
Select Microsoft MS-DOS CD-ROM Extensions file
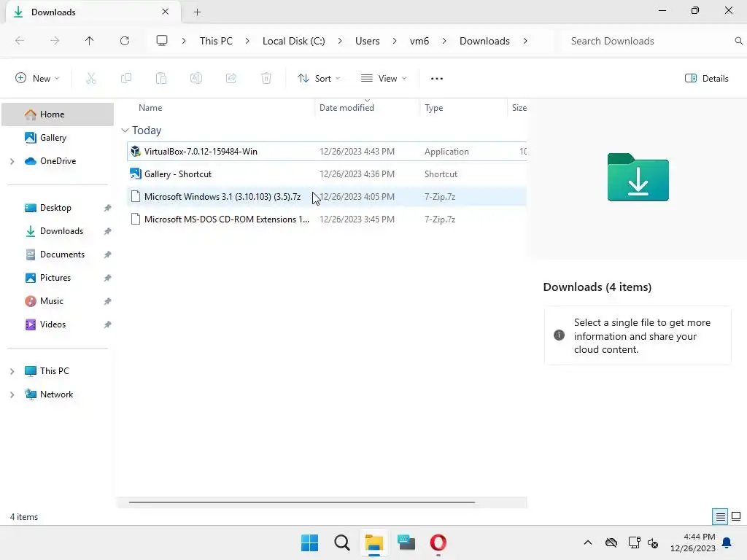tap(327, 219)
